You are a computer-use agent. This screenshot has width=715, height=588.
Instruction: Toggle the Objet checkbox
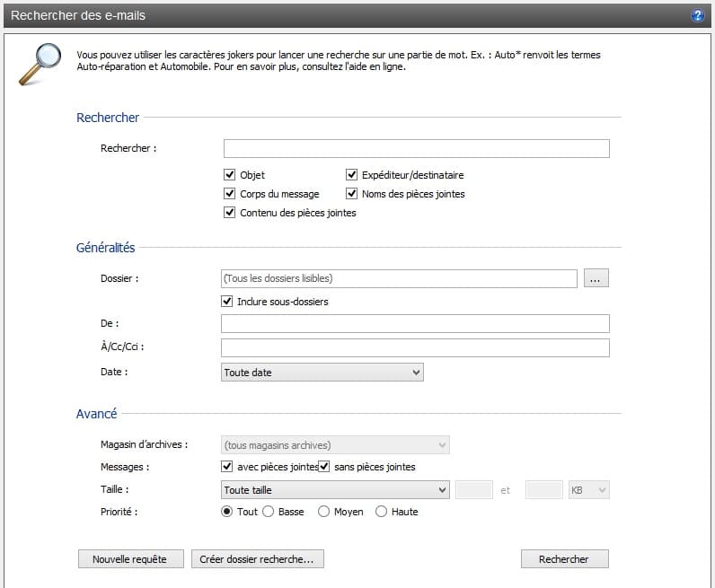[x=229, y=175]
